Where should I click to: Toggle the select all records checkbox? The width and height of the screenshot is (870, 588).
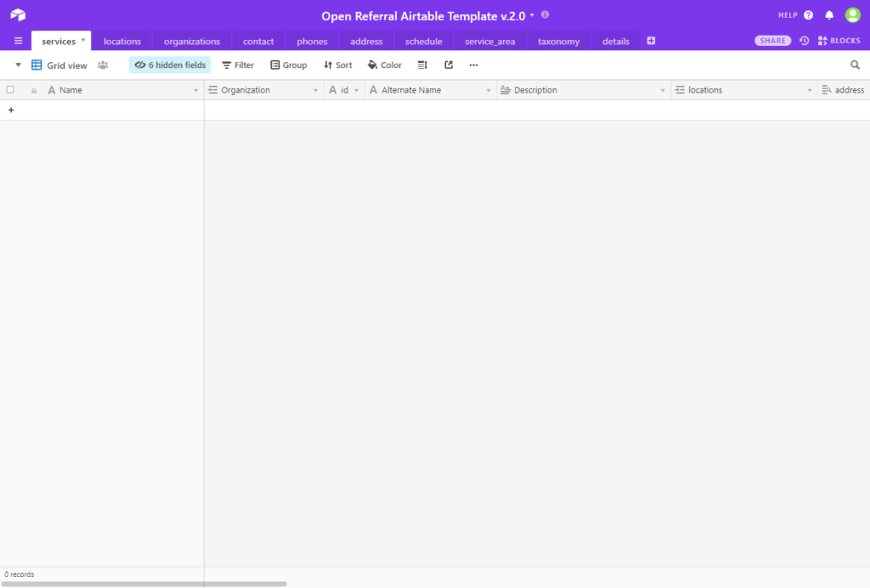tap(10, 89)
